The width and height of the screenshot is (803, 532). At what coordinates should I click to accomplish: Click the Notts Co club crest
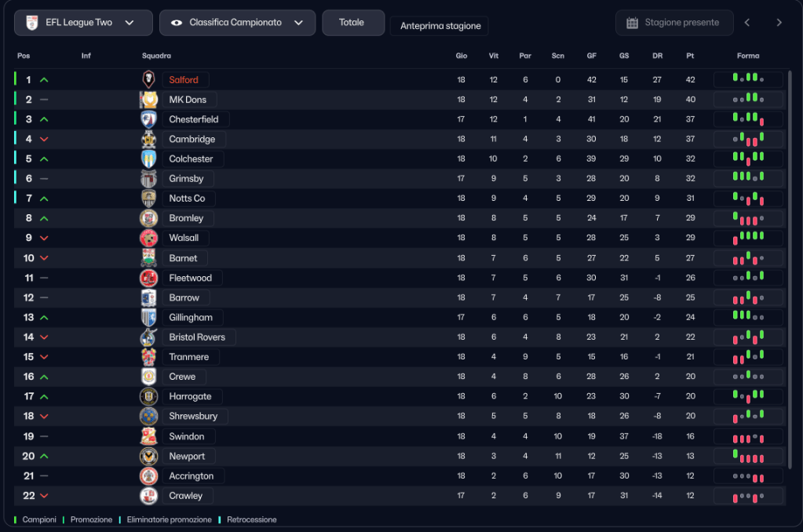(x=148, y=199)
